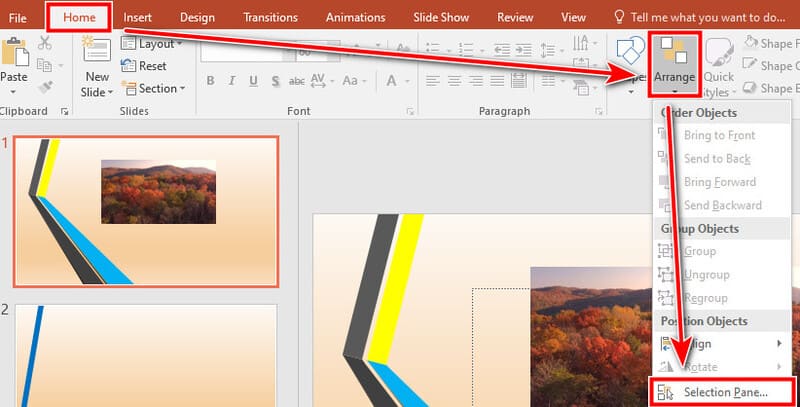Click Convert to SmartArt icon
Image resolution: width=800 pixels, height=407 pixels.
581,88
